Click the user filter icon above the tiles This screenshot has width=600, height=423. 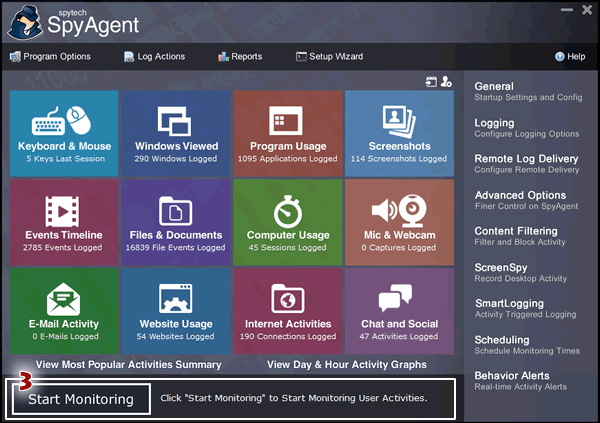(446, 82)
